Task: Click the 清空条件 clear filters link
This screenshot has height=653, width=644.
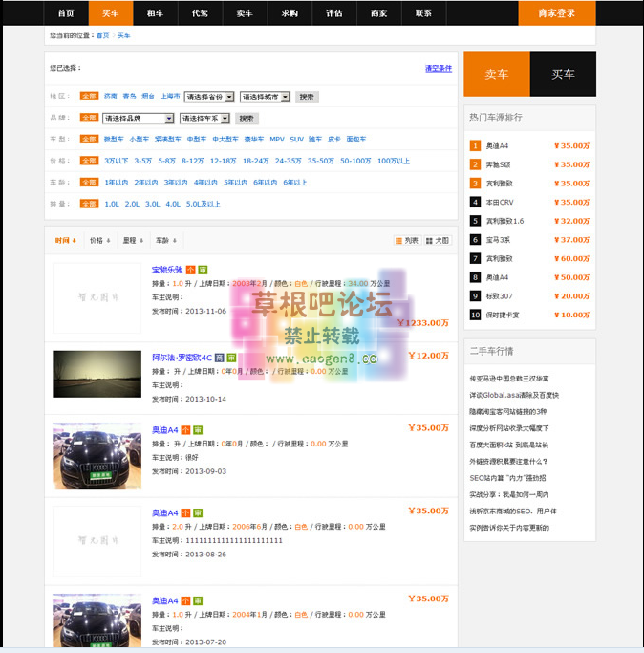Action: [439, 69]
